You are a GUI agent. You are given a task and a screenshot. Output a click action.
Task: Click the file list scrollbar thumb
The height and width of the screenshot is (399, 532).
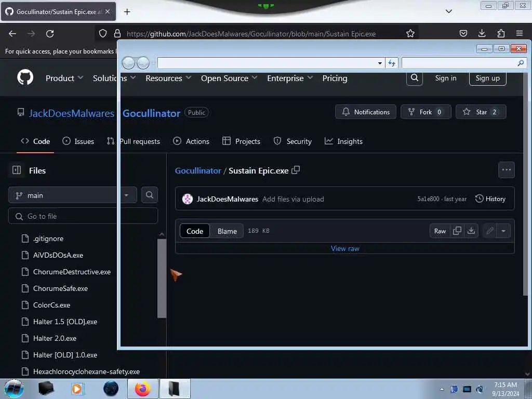point(162,278)
